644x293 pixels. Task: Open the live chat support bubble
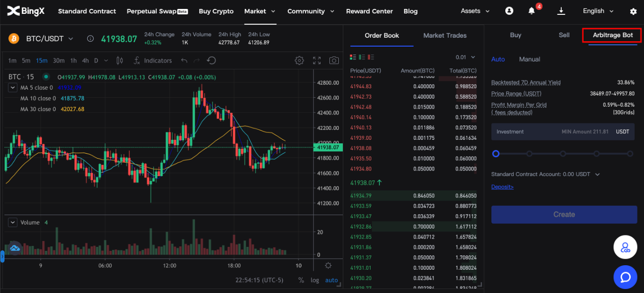[x=625, y=277]
